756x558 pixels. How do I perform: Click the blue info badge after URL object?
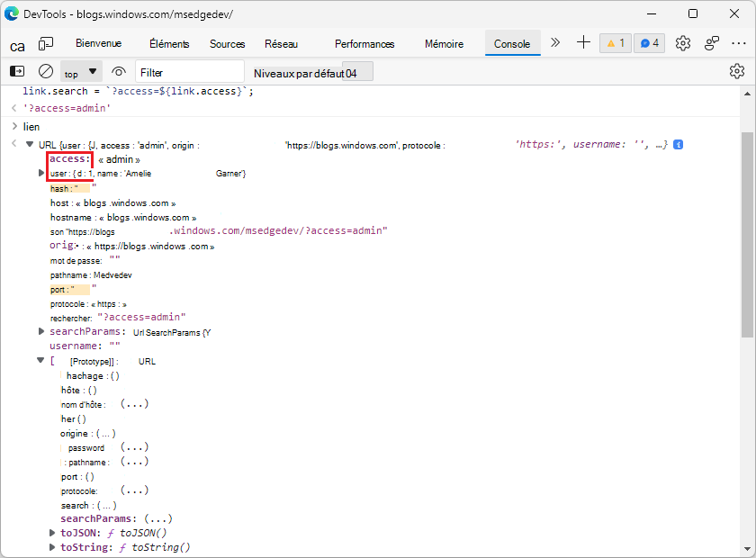pyautogui.click(x=679, y=145)
